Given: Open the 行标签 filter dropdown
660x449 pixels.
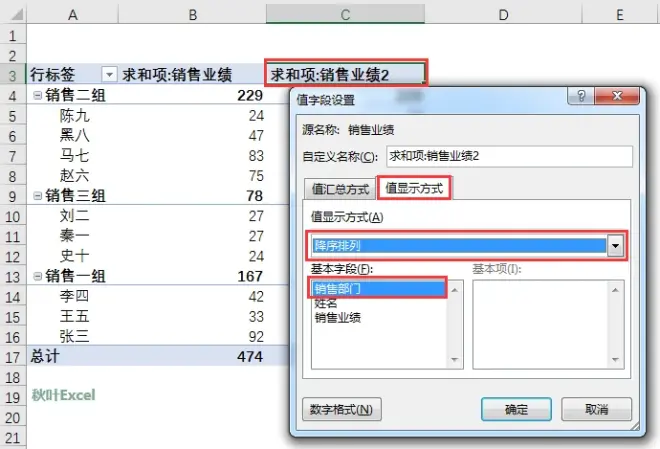Looking at the screenshot, I should 109,75.
